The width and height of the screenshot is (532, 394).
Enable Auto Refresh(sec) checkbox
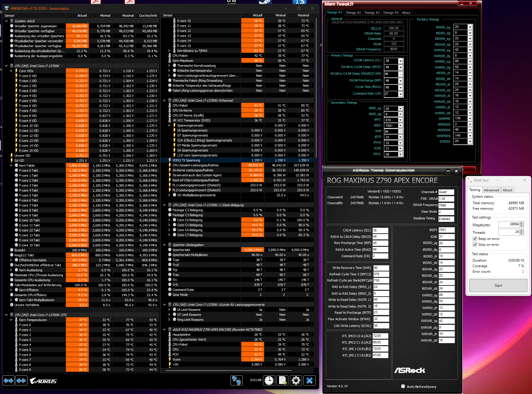coord(403,386)
